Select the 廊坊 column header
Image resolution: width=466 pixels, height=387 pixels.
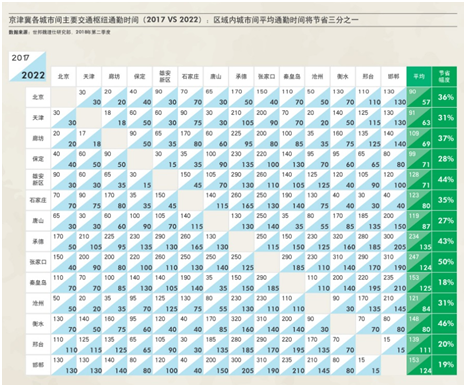(114, 76)
